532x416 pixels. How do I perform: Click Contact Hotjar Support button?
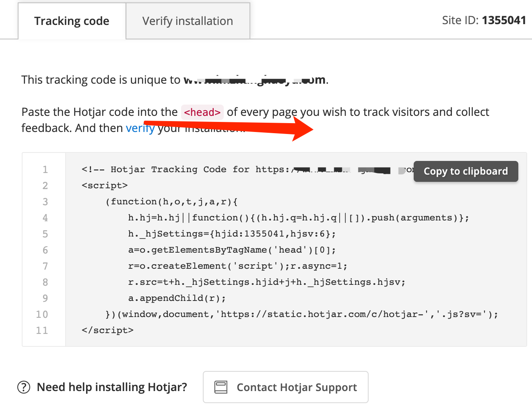pyautogui.click(x=286, y=387)
